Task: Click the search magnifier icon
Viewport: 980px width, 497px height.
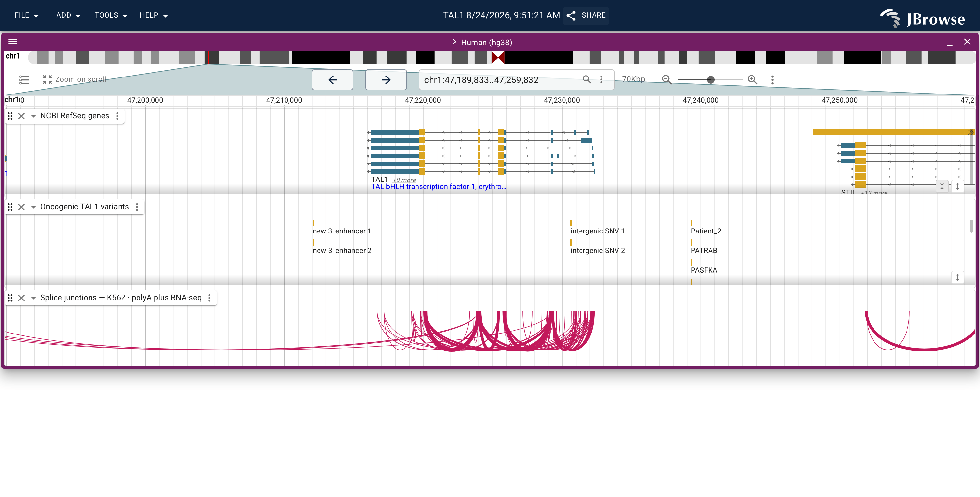Action: 587,79
